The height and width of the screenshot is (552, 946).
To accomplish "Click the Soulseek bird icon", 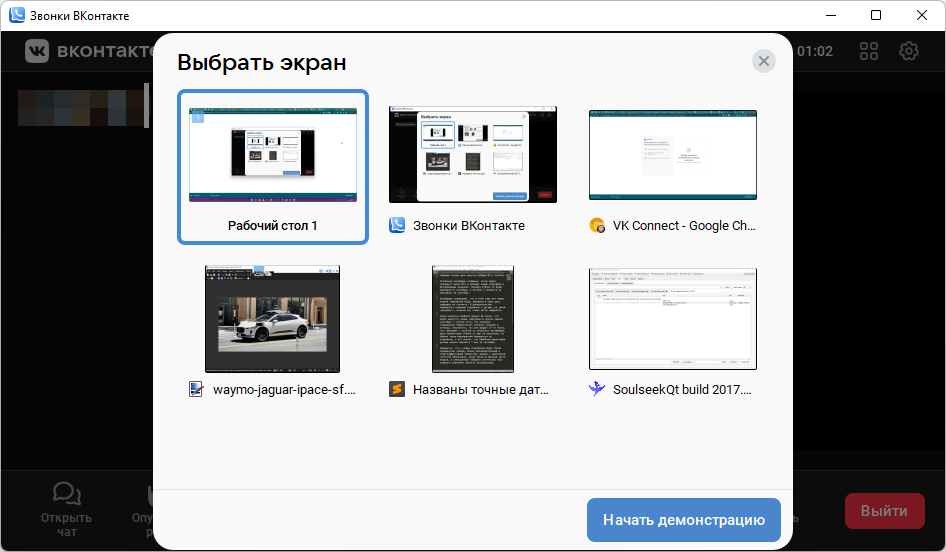I will click(x=597, y=389).
